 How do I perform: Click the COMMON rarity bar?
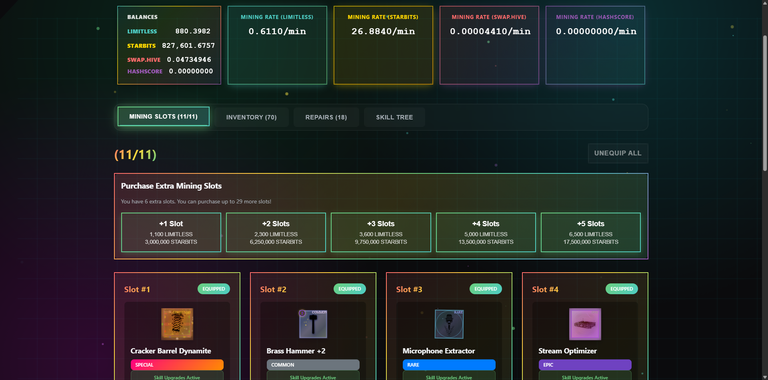tap(313, 365)
